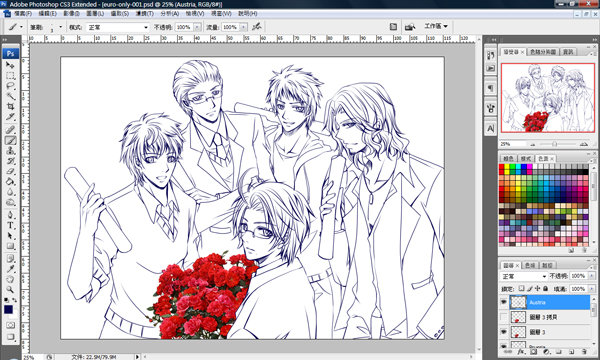Hide the 圖層 3 layer
The height and width of the screenshot is (360, 600).
[x=504, y=332]
